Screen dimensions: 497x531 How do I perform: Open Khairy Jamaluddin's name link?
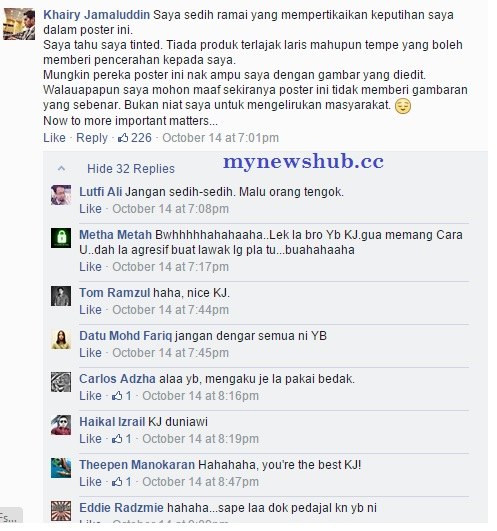tap(96, 15)
